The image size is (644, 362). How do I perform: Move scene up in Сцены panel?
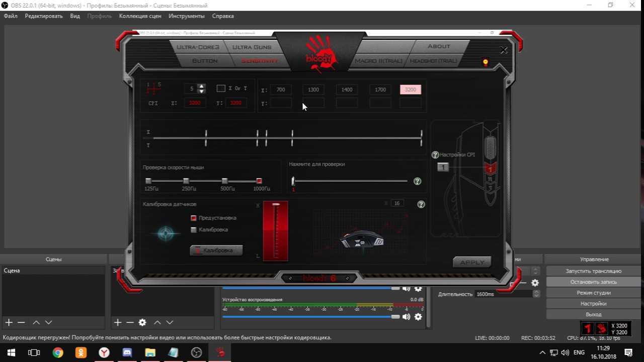(x=36, y=322)
